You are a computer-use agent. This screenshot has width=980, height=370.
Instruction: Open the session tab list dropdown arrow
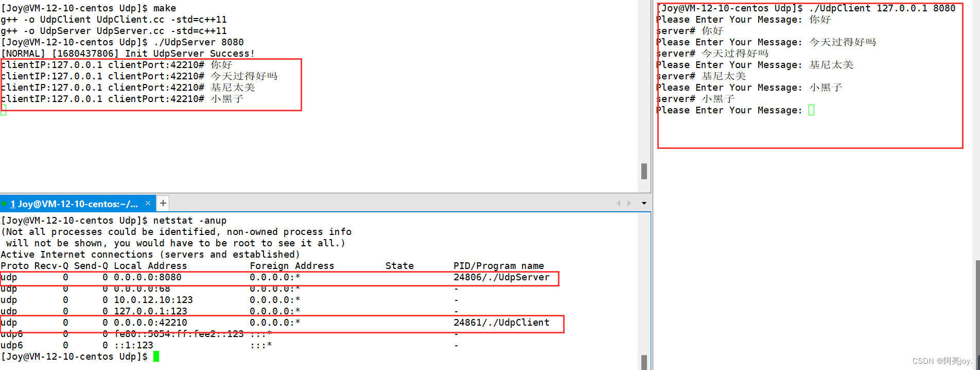[x=644, y=203]
